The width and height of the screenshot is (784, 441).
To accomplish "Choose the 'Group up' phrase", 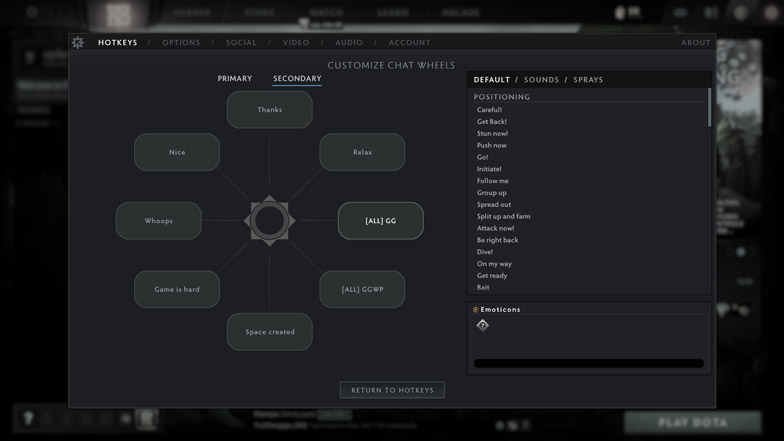I will coord(492,192).
